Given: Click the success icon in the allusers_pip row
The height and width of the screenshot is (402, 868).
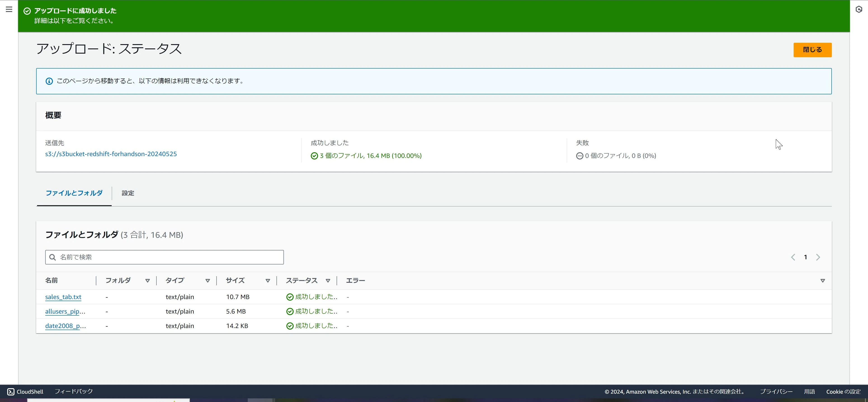Looking at the screenshot, I should [290, 312].
